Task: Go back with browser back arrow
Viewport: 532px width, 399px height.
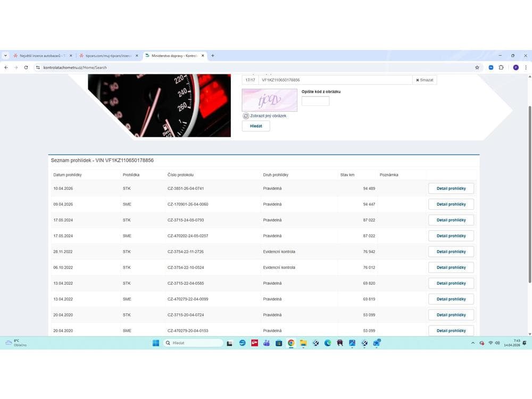Action: click(x=6, y=68)
